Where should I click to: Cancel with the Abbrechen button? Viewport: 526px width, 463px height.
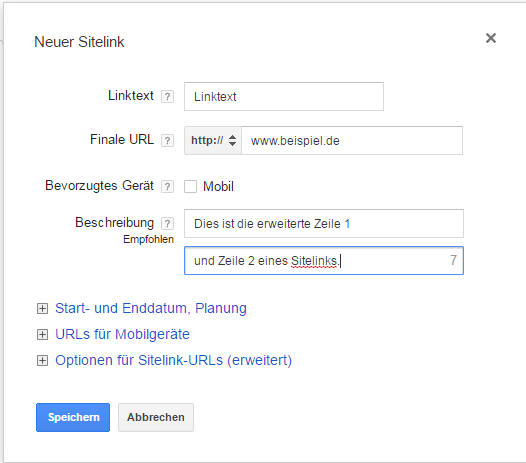point(156,417)
